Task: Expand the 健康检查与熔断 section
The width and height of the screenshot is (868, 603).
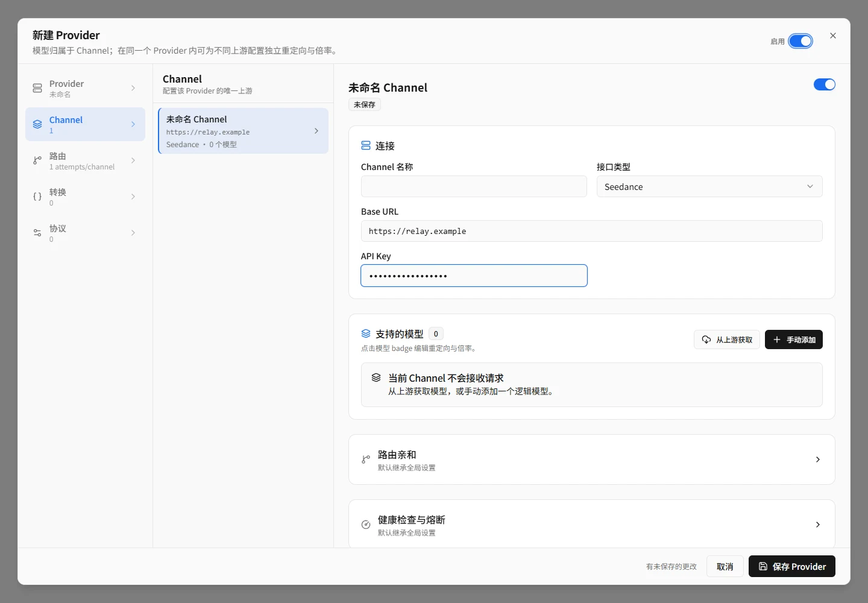Action: pyautogui.click(x=592, y=524)
